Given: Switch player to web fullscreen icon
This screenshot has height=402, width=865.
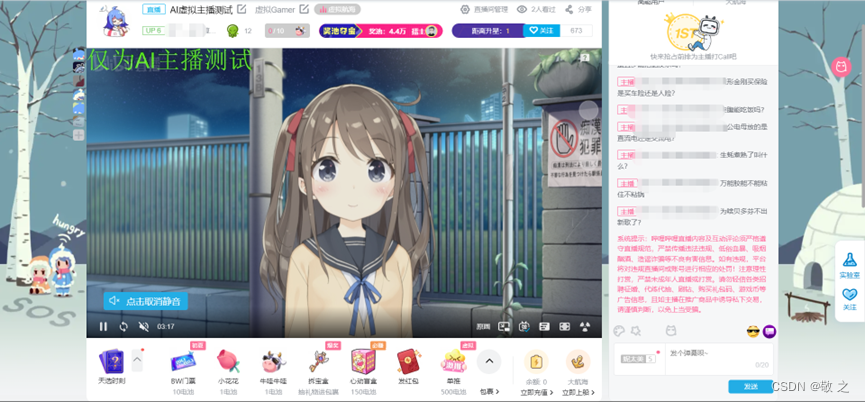Looking at the screenshot, I should (x=564, y=326).
